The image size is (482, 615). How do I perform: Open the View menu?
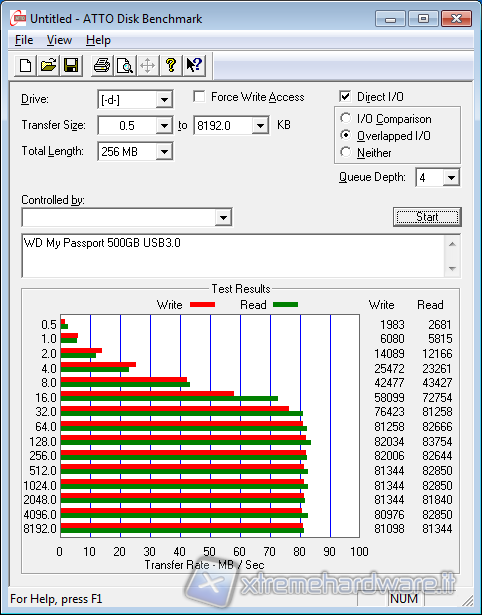59,40
